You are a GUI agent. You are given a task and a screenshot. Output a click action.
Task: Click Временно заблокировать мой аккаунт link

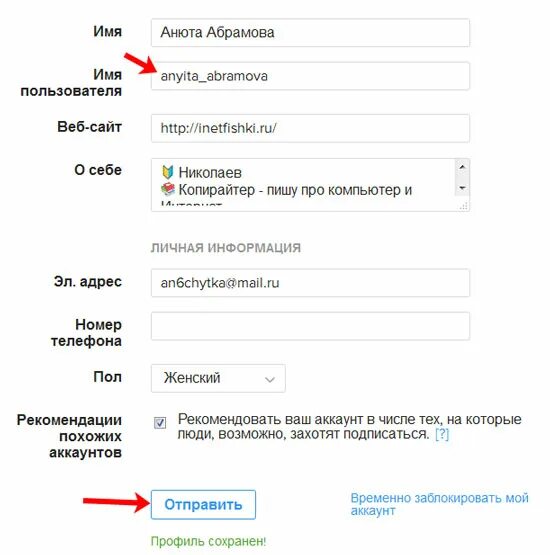pyautogui.click(x=439, y=504)
